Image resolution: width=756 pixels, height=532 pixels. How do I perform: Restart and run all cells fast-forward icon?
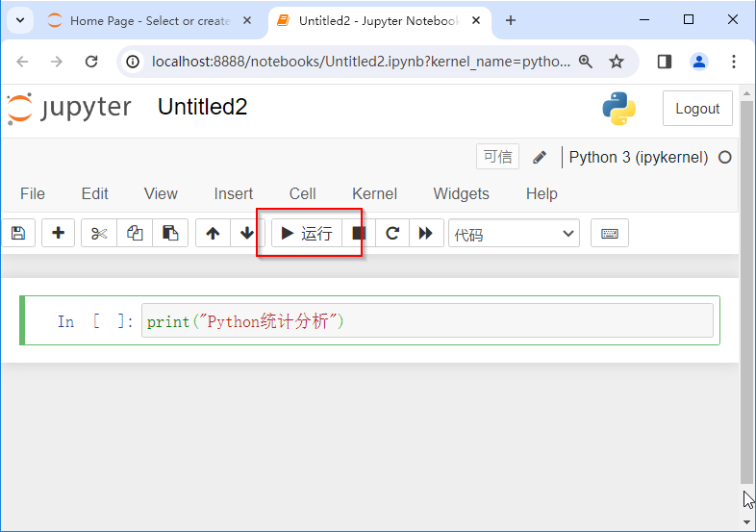(x=426, y=234)
